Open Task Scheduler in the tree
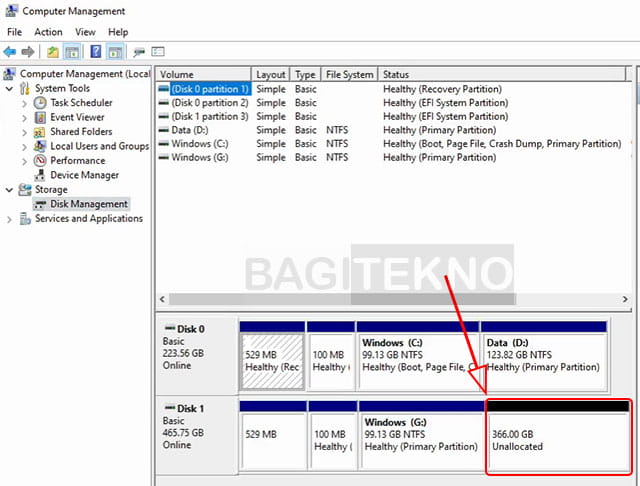The height and width of the screenshot is (486, 640). pyautogui.click(x=81, y=102)
